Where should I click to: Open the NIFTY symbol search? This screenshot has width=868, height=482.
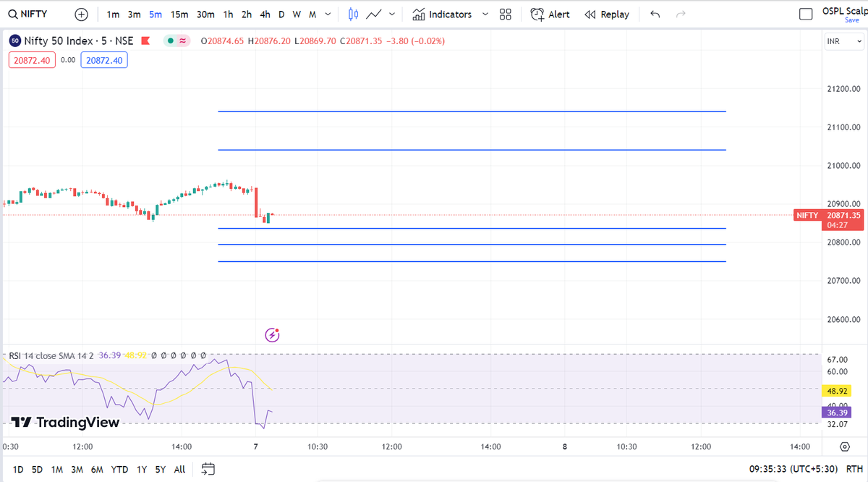tap(29, 14)
